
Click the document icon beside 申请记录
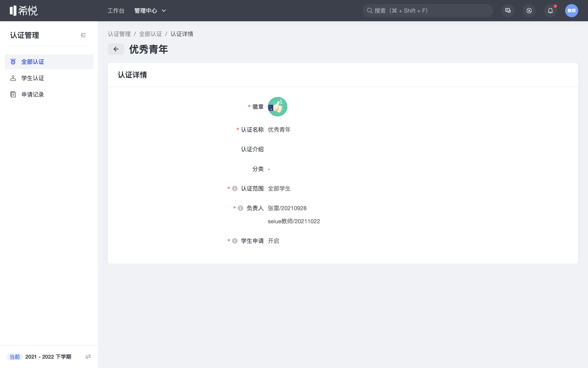pos(13,94)
